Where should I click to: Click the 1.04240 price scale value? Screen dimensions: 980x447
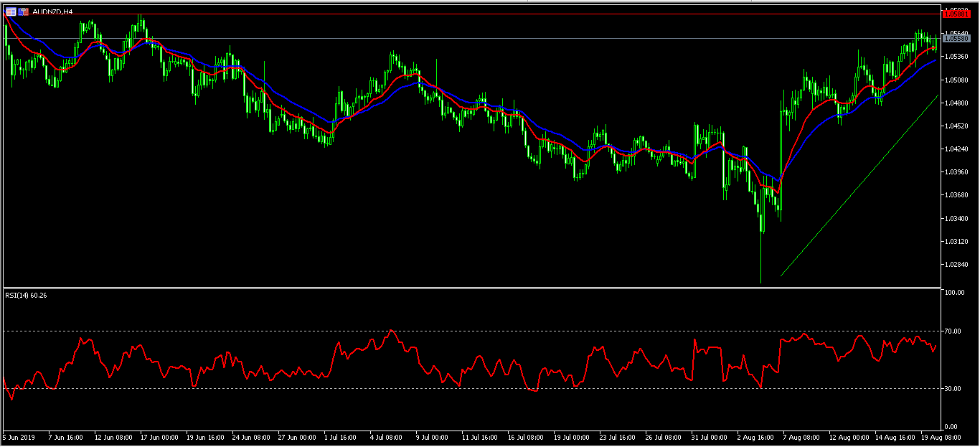tap(956, 149)
